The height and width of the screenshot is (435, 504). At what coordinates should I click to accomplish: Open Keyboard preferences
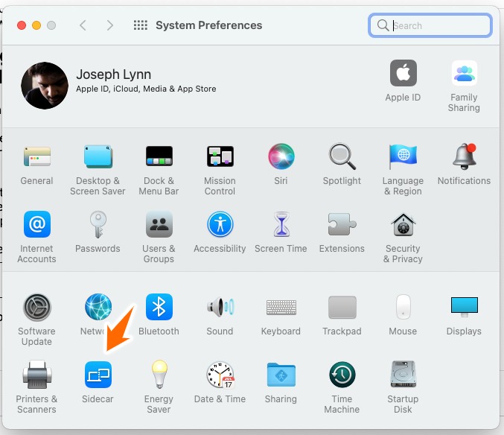click(281, 307)
